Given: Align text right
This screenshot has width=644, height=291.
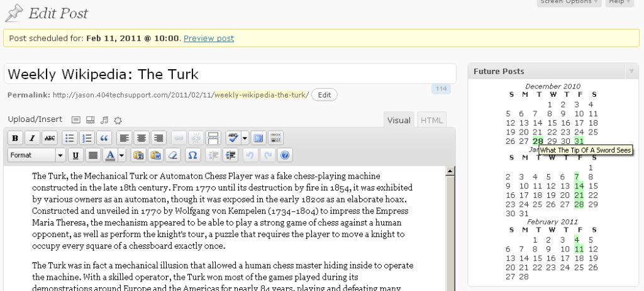Looking at the screenshot, I should point(158,138).
